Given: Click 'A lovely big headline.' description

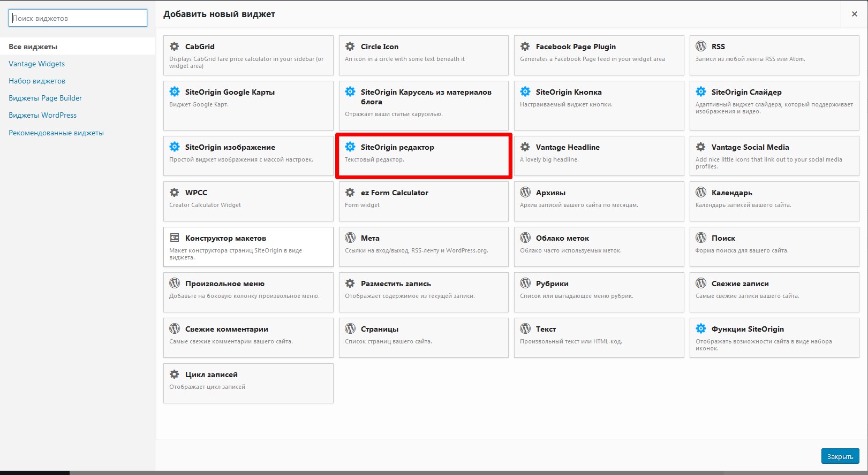Looking at the screenshot, I should [x=549, y=159].
